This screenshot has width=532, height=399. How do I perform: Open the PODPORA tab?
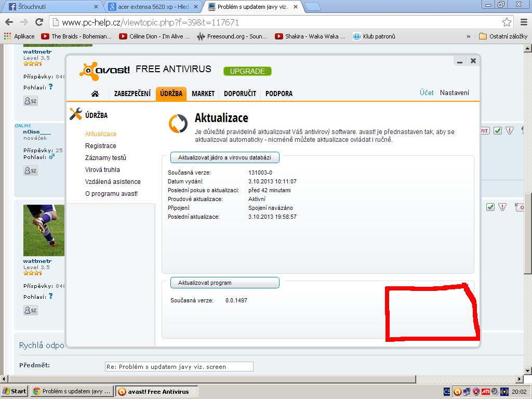coord(279,94)
